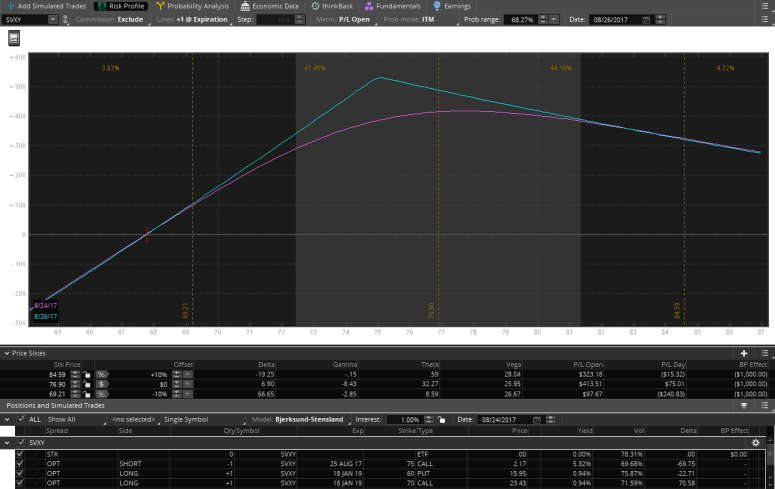The image size is (775, 489).
Task: Add a new price slice with plus icon
Action: click(x=744, y=353)
